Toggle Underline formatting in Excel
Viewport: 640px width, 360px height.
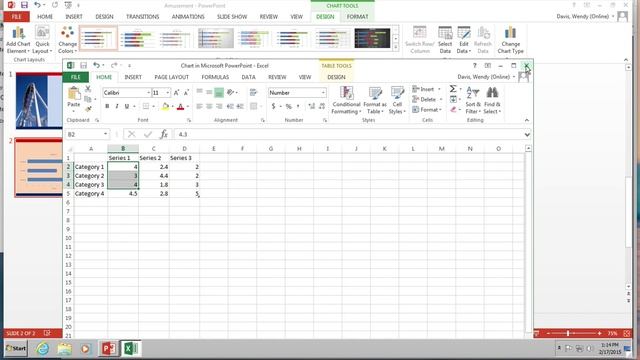click(x=127, y=106)
